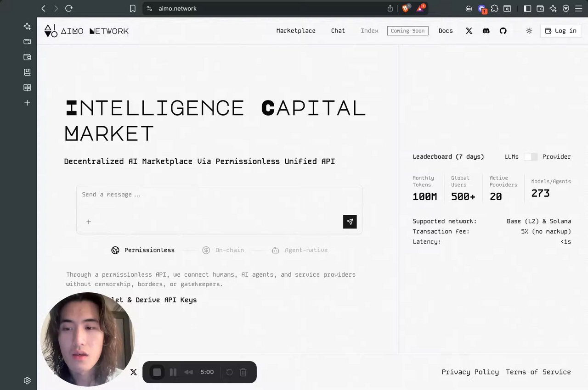Click the footer X social icon

[133, 372]
